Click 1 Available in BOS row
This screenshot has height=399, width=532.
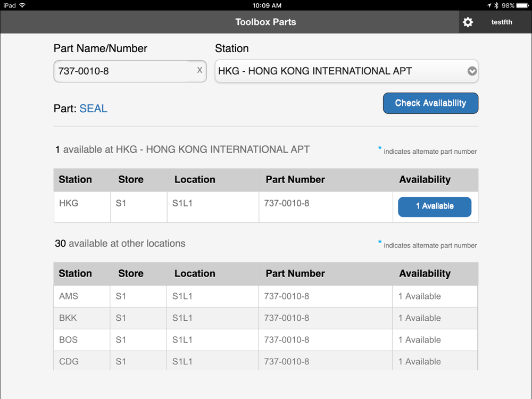pyautogui.click(x=419, y=339)
